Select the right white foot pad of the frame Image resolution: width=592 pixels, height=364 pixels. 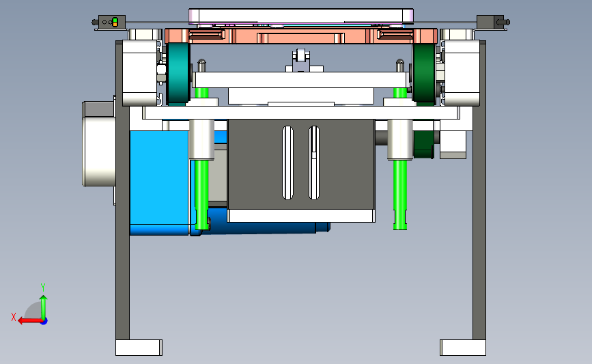[463, 348]
